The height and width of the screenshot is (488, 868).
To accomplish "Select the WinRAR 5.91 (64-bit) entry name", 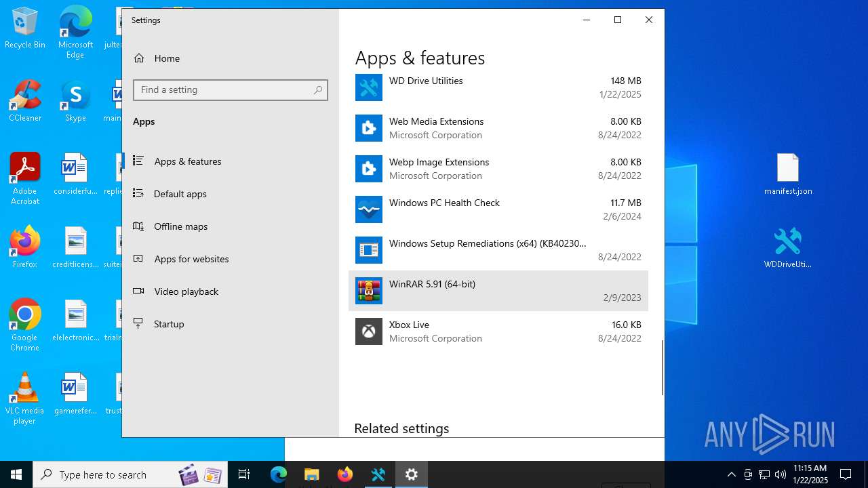I will (432, 284).
